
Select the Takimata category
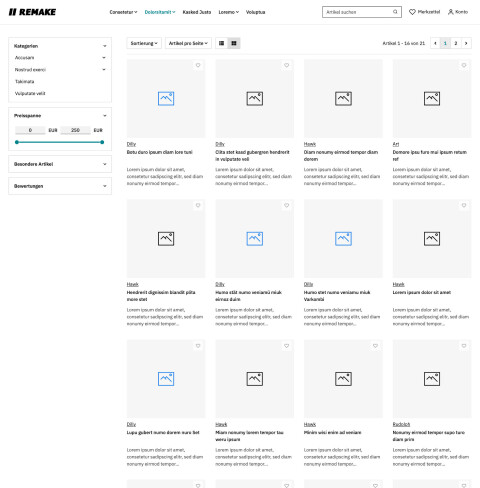[x=25, y=81]
